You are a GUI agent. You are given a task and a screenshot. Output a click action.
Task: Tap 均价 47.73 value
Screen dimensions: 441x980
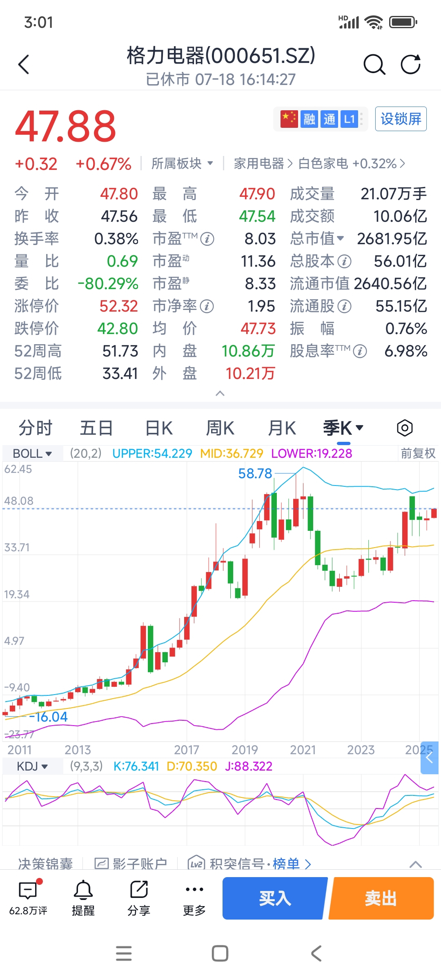pos(258,329)
